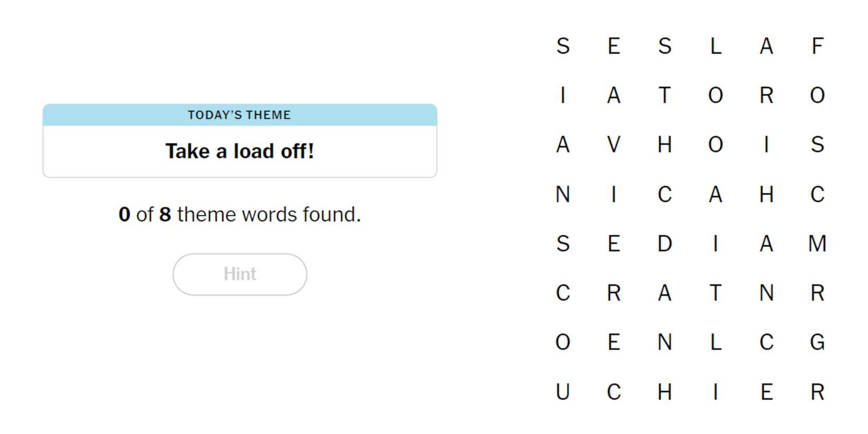The image size is (868, 434).
Task: Pick the letter D in the grid
Action: pos(664,244)
